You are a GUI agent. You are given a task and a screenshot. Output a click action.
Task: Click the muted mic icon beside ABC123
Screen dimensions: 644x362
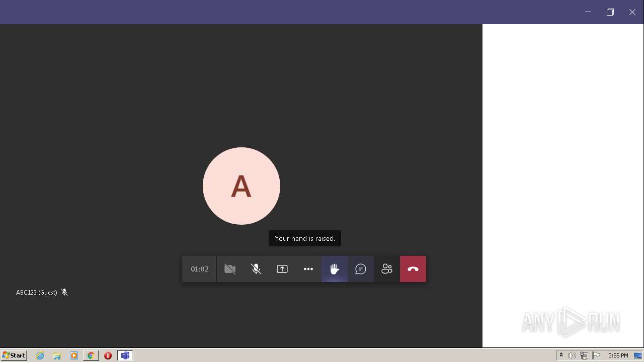pyautogui.click(x=64, y=292)
